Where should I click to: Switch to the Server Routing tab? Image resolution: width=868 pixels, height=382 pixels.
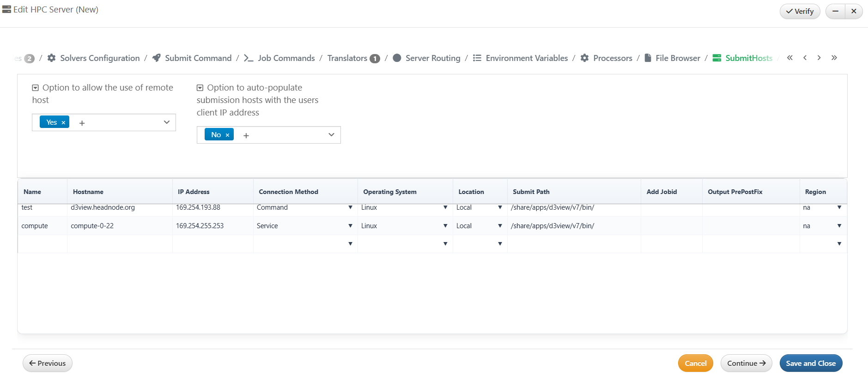point(432,58)
